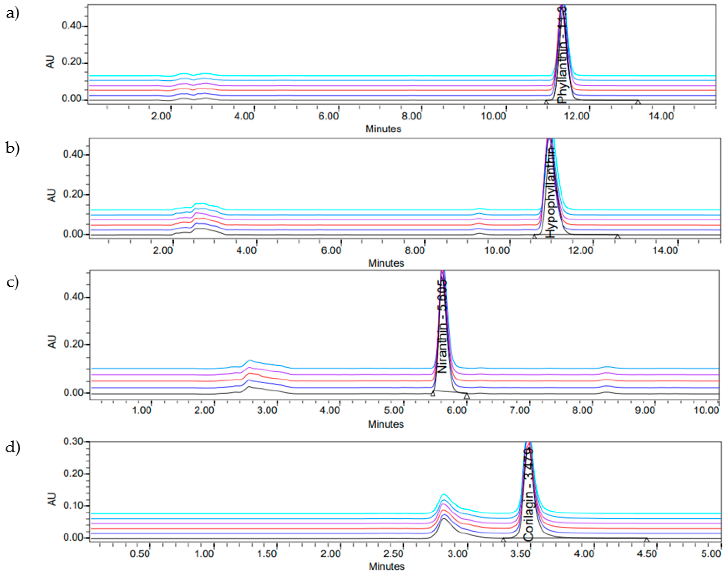Click the 'Minutes' axis label under panel d
Screen dimensions: 728x576
(x=387, y=566)
